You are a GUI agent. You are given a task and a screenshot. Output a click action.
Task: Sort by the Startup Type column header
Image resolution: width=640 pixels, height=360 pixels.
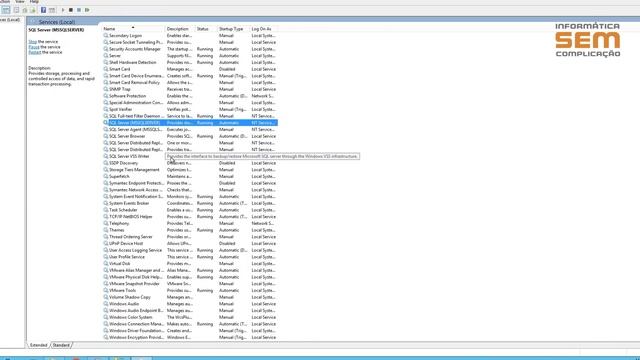(x=233, y=29)
